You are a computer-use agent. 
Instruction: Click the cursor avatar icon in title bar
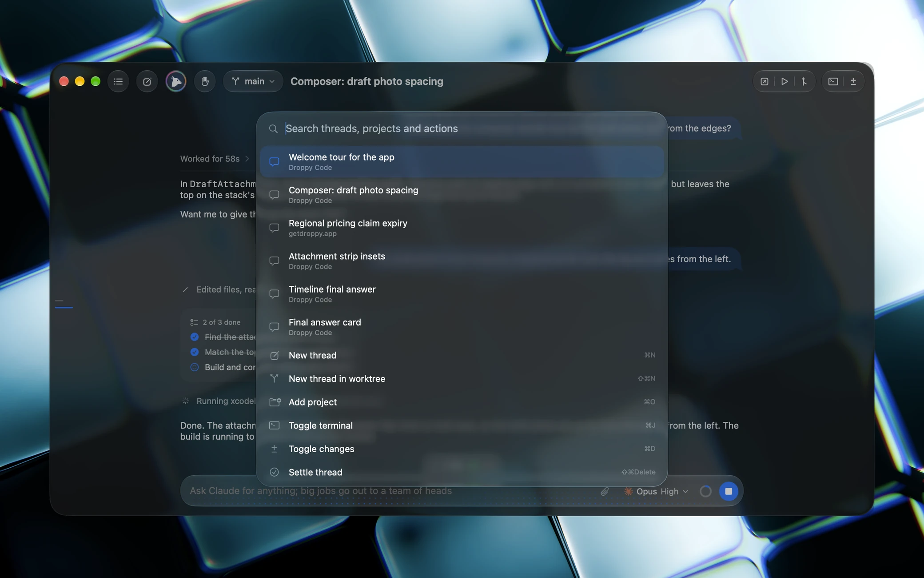tap(176, 81)
